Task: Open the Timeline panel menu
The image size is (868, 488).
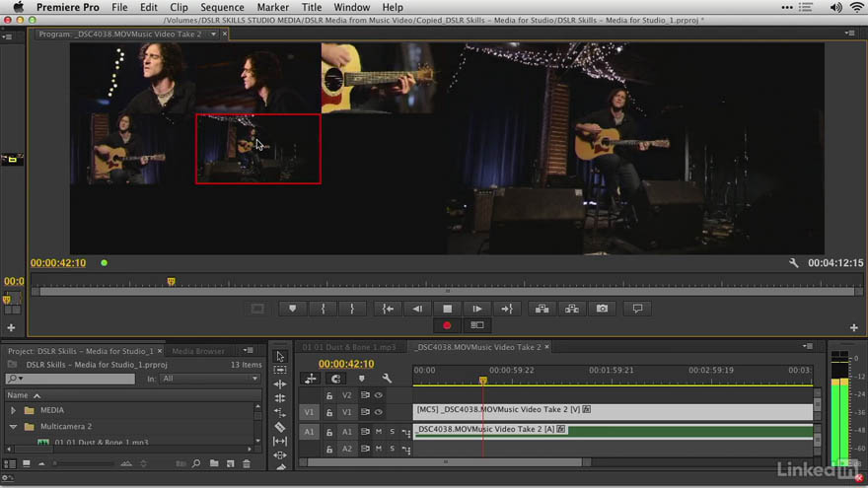Action: [808, 346]
